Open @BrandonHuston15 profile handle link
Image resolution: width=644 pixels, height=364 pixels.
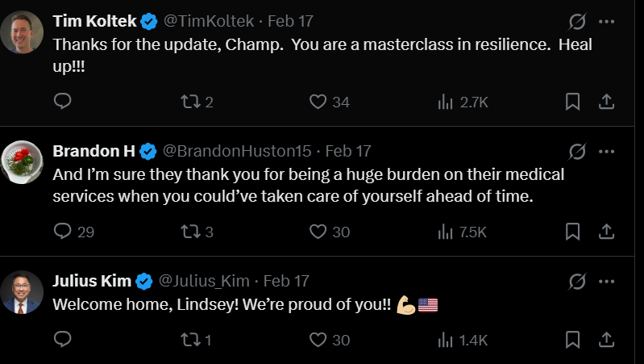[x=237, y=151]
